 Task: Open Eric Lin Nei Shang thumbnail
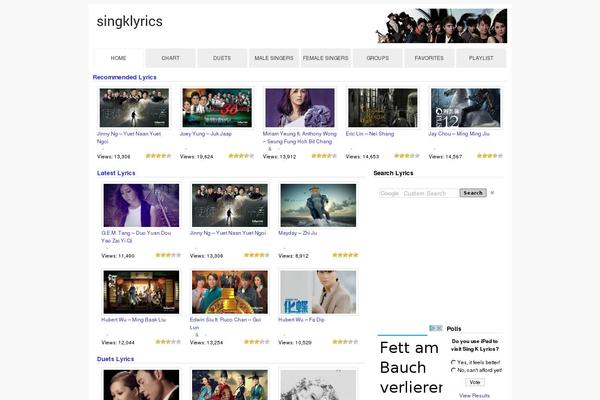[383, 108]
